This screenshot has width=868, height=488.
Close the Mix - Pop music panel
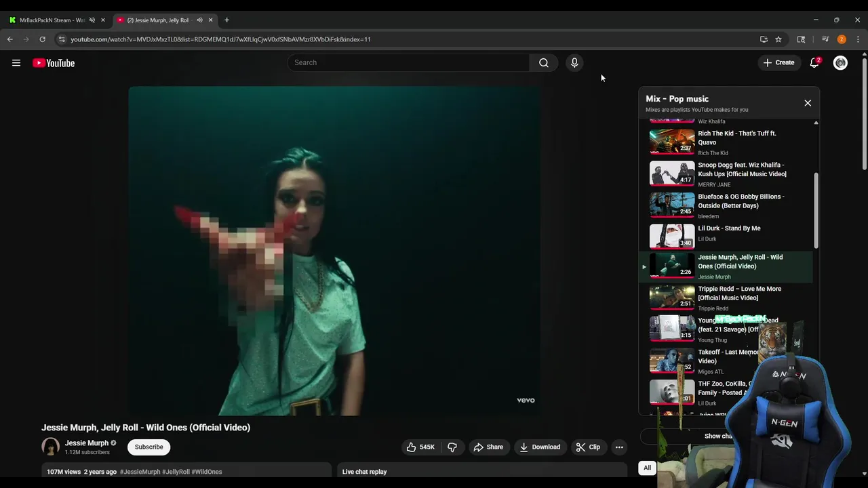(x=808, y=103)
